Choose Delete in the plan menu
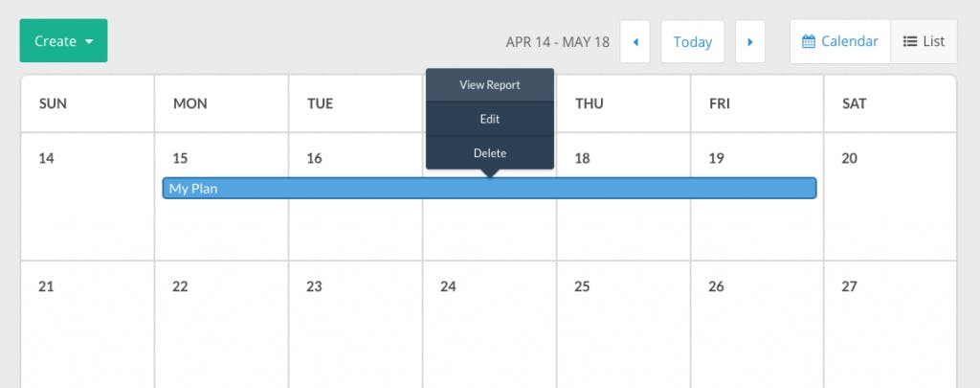The image size is (980, 388). tap(489, 153)
